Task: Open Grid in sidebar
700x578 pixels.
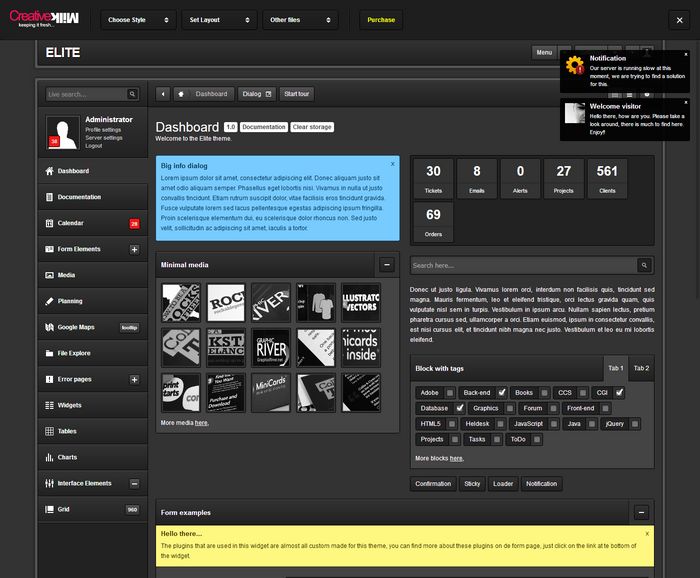Action: 93,509
